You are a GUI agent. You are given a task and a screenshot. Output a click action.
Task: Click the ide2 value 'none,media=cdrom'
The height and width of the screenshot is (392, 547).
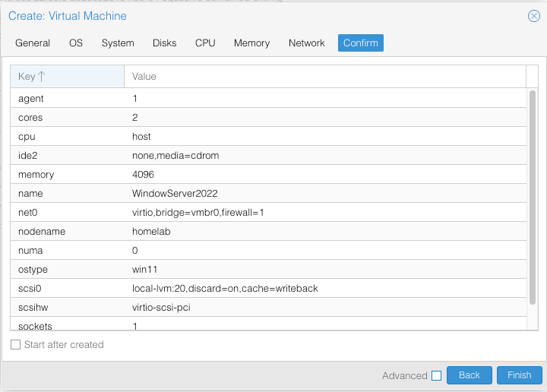[x=175, y=156]
